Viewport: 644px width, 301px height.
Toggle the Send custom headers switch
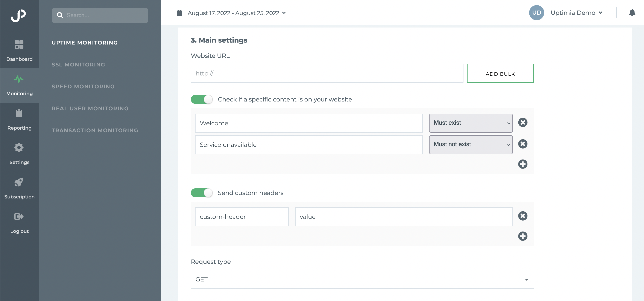[202, 193]
